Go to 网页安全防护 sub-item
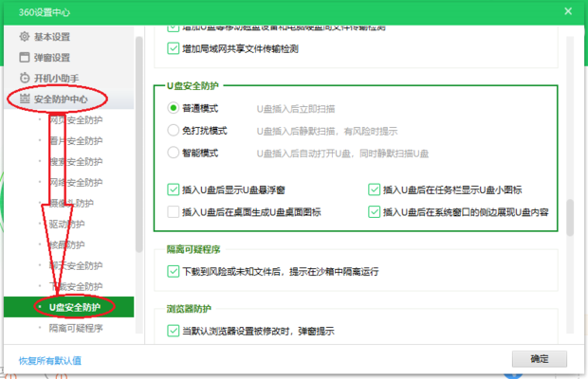588x379 pixels. (x=76, y=119)
